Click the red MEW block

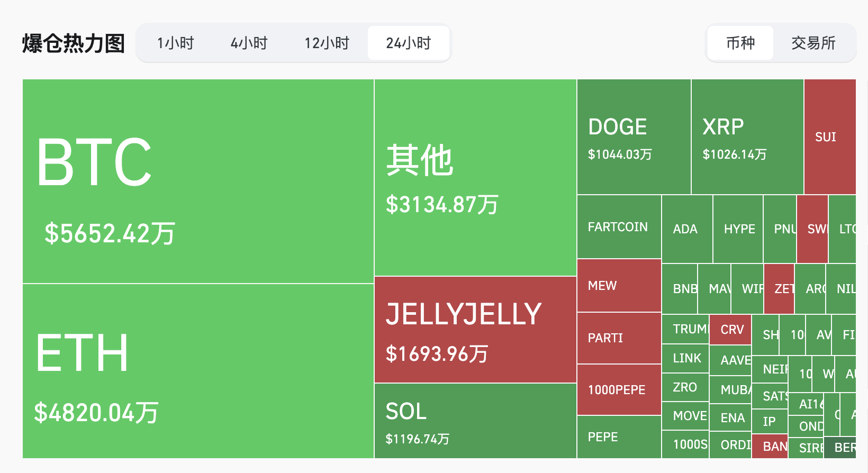coord(619,285)
